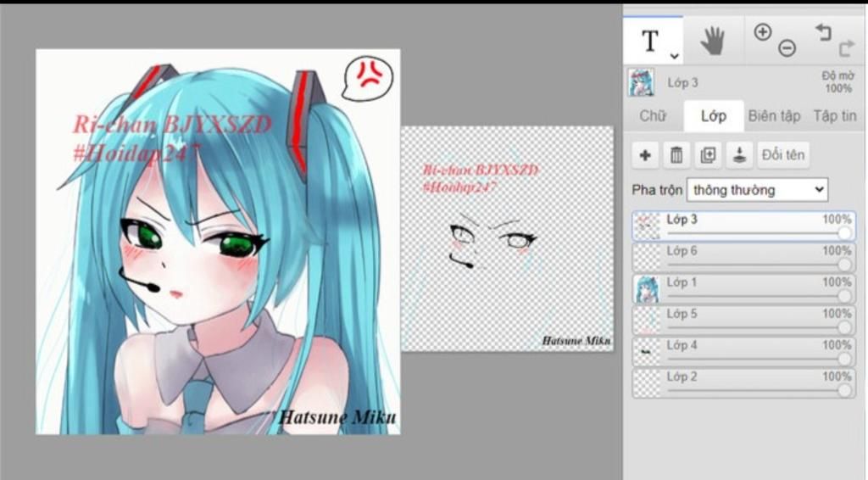Select layer Lớp 4 in list
The height and width of the screenshot is (480, 868).
744,352
